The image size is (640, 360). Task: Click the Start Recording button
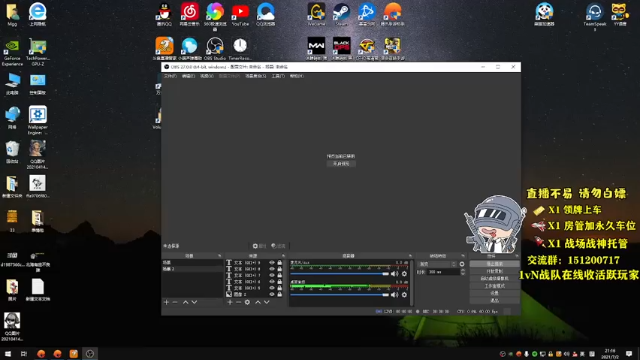pos(494,271)
